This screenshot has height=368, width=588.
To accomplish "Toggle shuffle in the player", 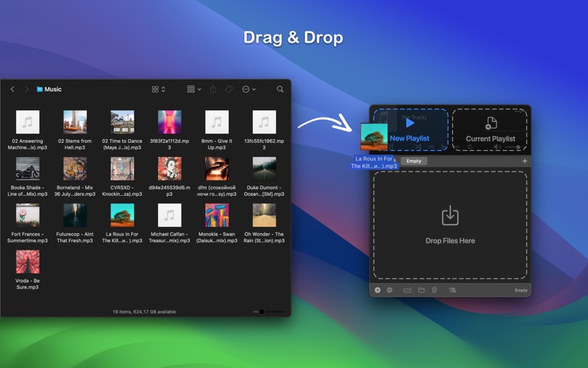I will pos(417,147).
